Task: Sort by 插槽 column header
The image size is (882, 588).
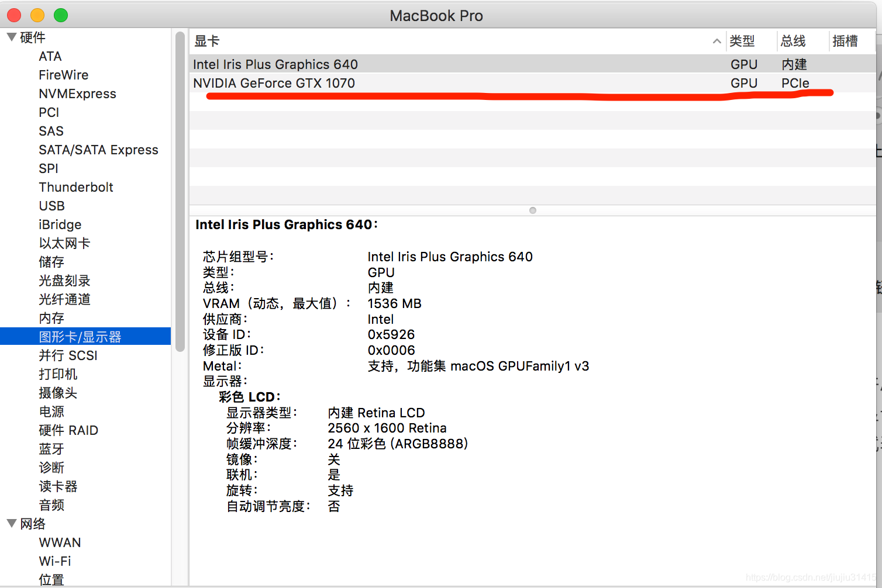Action: [845, 41]
